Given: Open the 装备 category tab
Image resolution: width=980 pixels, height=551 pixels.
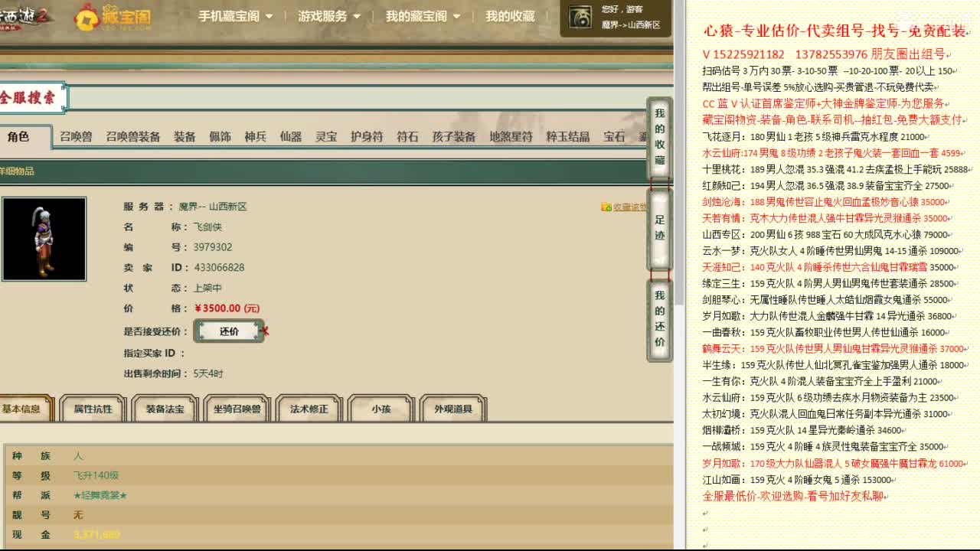Looking at the screenshot, I should pyautogui.click(x=185, y=138).
